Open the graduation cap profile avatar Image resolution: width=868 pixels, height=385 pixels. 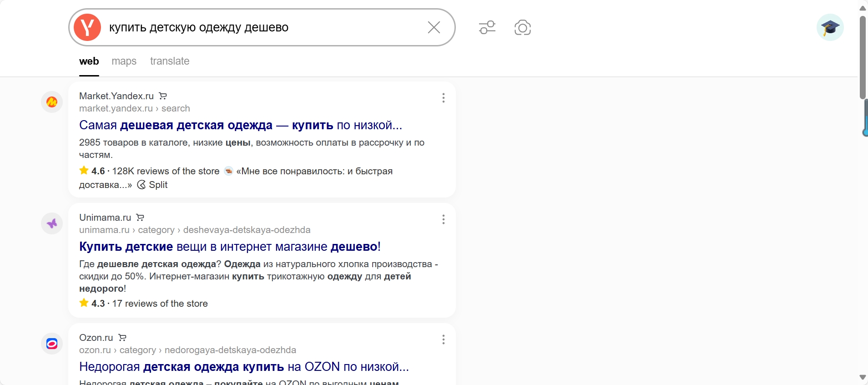pyautogui.click(x=830, y=27)
